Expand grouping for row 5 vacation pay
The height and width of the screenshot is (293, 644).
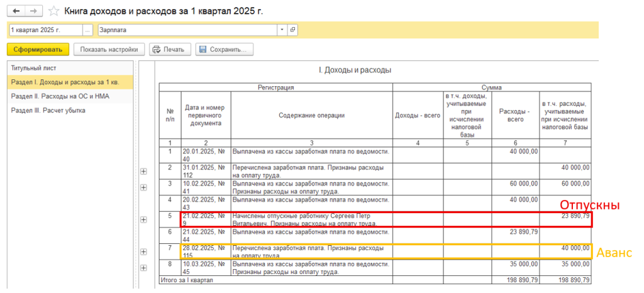click(143, 219)
